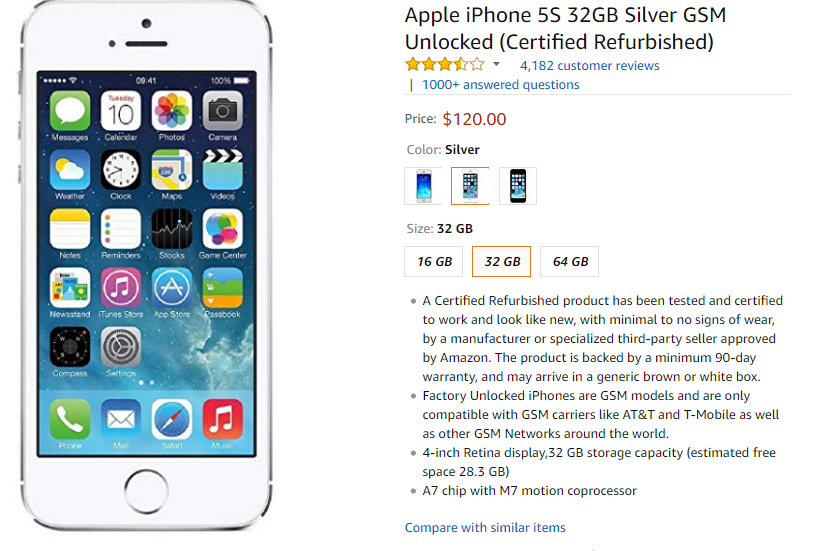Choose the 64 GB size option
The height and width of the screenshot is (551, 814).
[x=569, y=261]
